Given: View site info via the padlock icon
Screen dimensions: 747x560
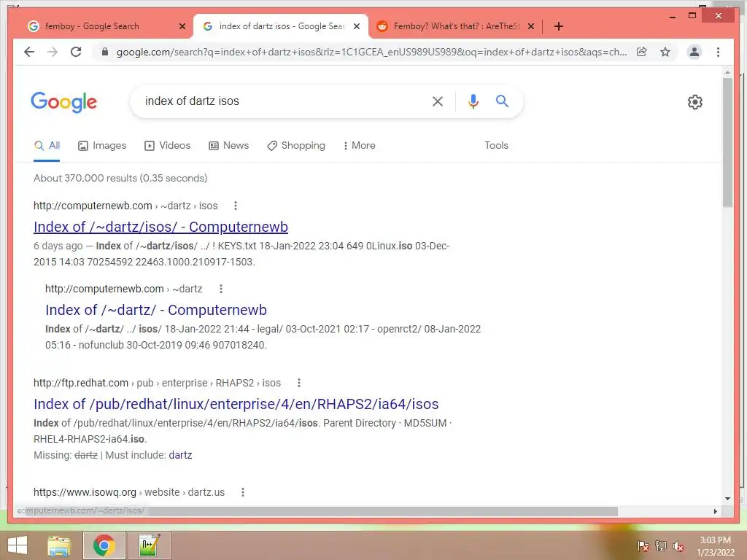Looking at the screenshot, I should 105,52.
